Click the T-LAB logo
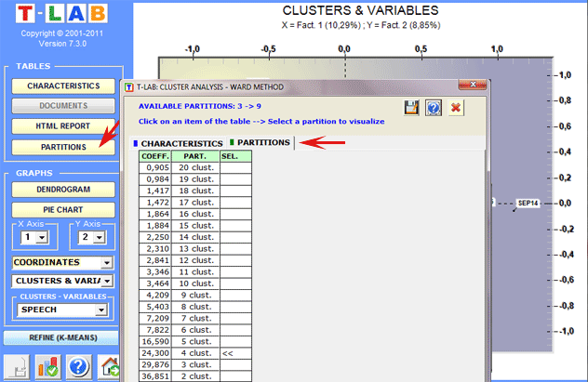Screen dimensions: 588x382 tap(62, 14)
